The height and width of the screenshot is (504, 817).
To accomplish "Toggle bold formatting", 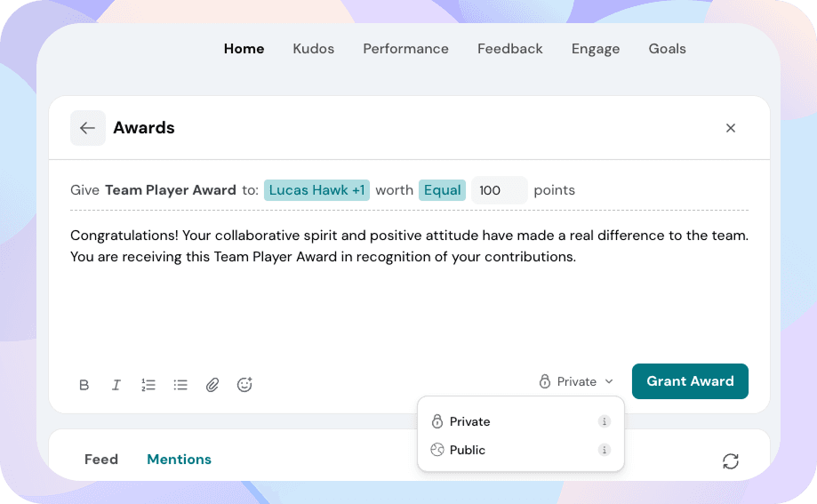I will click(84, 385).
